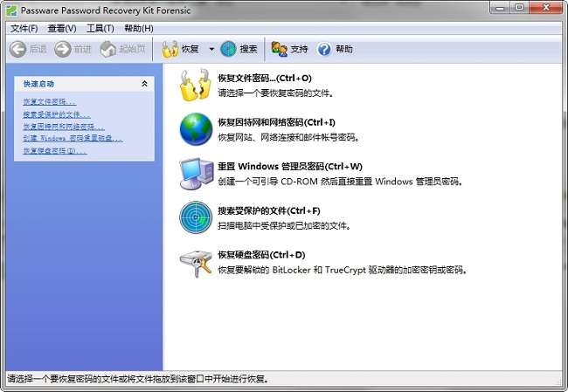The height and width of the screenshot is (392, 568).
Task: Click sidebar link 创建 Windows 密码重置磁盘...
Action: (73, 138)
